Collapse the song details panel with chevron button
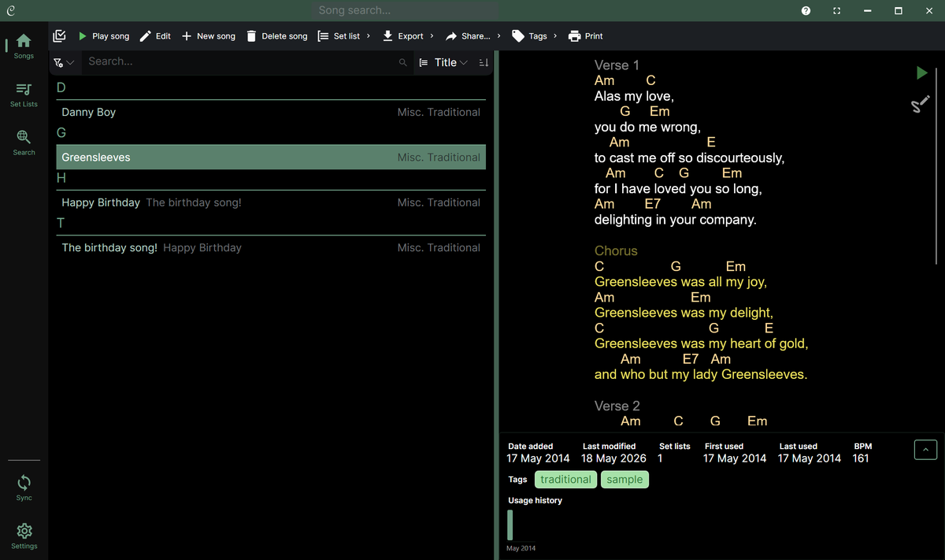 925,450
